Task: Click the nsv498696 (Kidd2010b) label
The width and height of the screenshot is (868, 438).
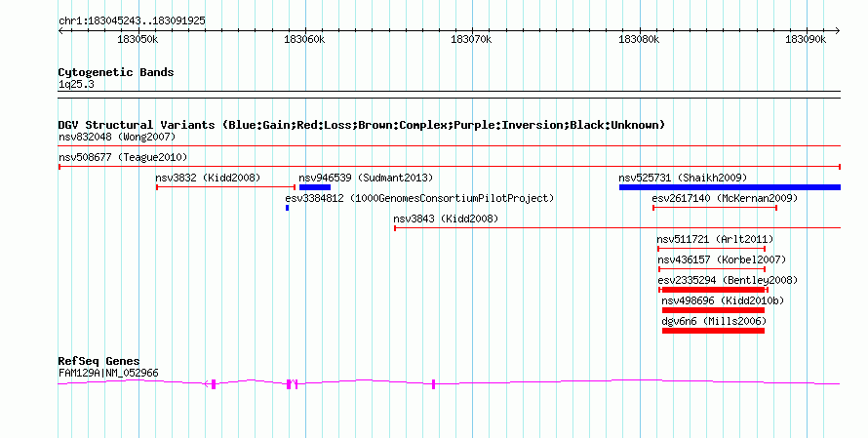Action: click(x=723, y=300)
